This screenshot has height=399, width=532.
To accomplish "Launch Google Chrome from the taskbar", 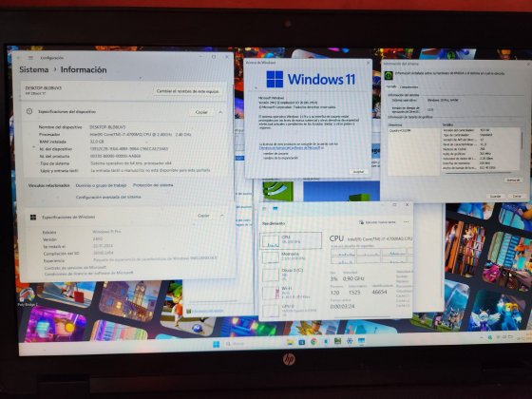I will (x=313, y=342).
